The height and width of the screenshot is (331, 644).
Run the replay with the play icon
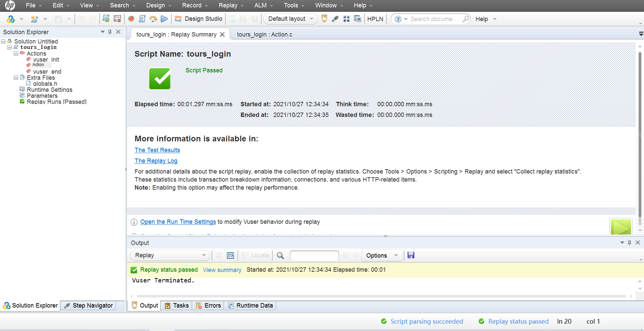pyautogui.click(x=164, y=19)
